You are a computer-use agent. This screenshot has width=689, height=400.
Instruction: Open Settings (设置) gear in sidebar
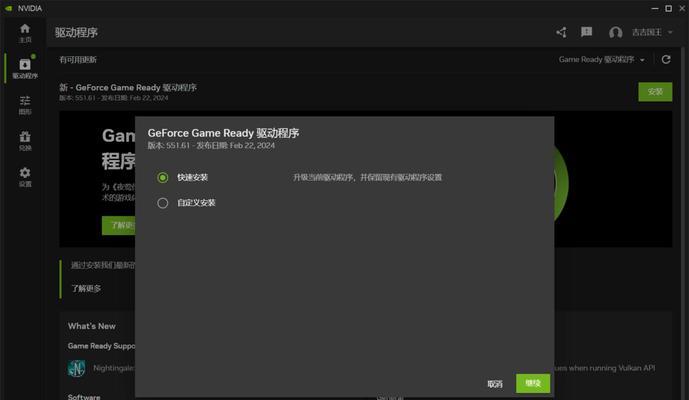(x=25, y=177)
